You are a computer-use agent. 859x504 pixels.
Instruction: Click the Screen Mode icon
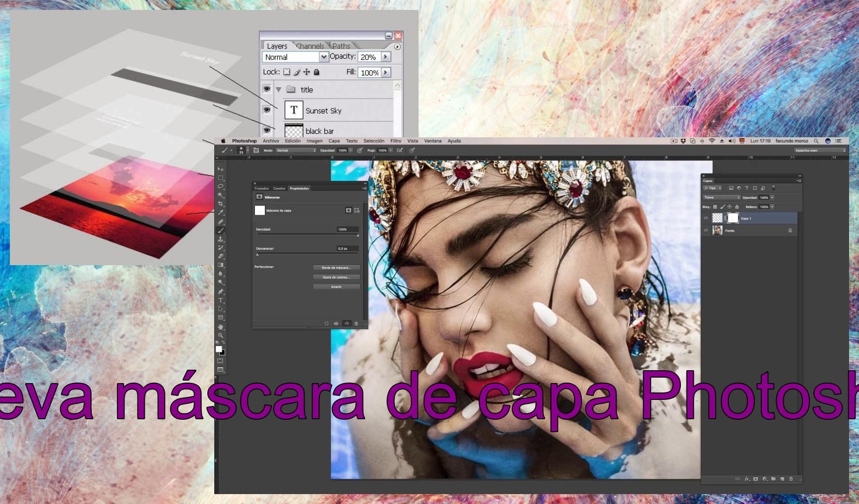click(x=220, y=370)
